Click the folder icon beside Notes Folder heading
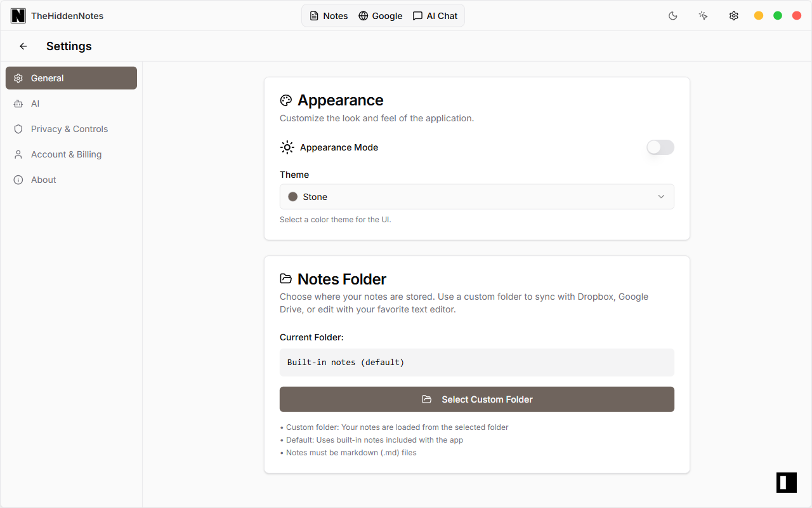Screen dimensions: 812x508 285,278
